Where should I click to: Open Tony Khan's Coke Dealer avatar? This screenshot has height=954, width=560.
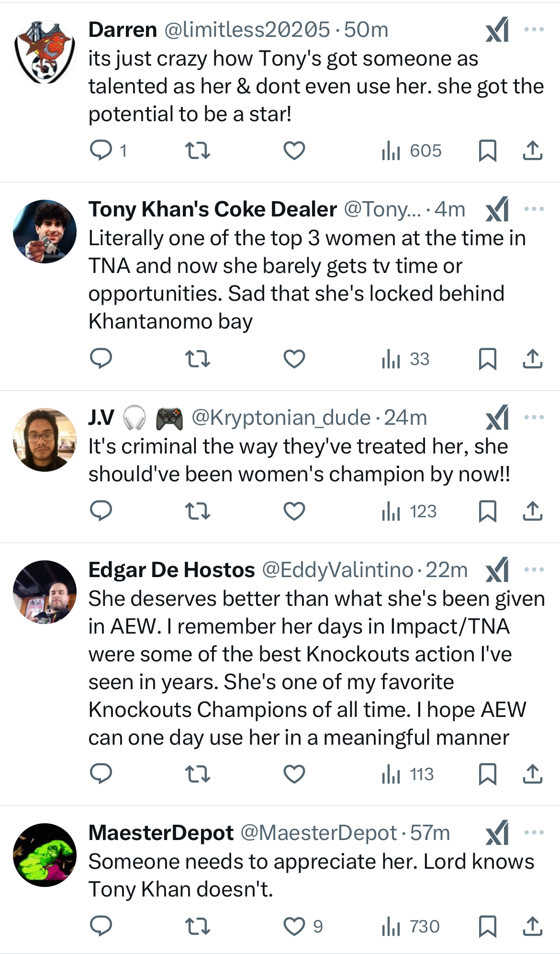click(x=45, y=232)
